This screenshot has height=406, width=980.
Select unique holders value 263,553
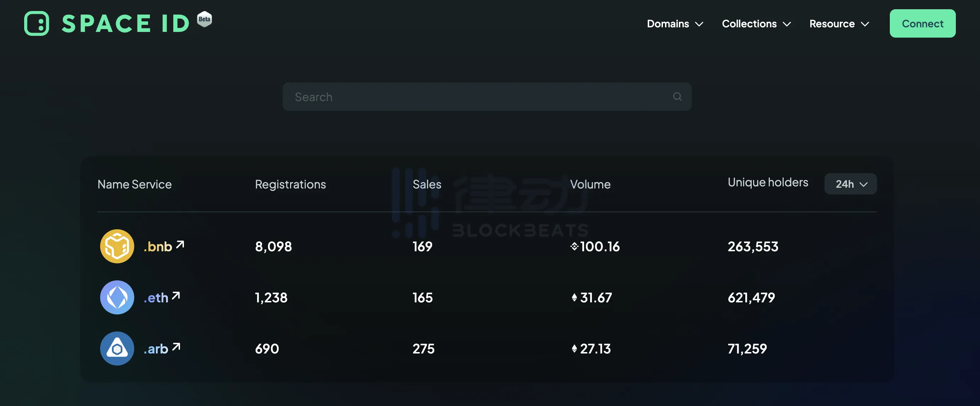[753, 246]
